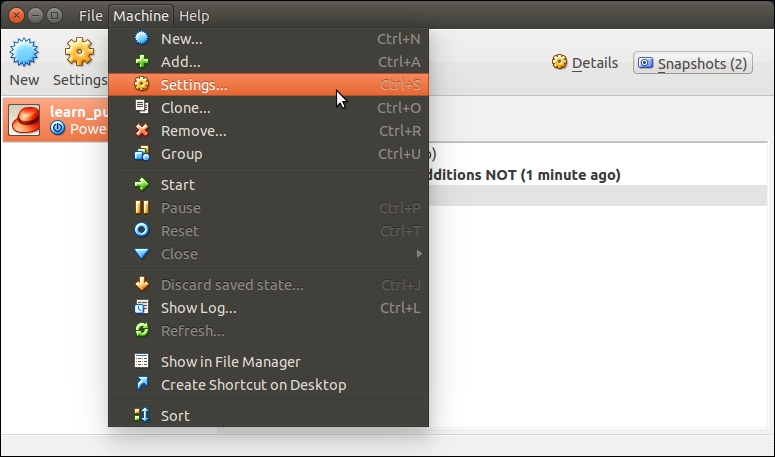Screen dimensions: 775x457
Task: Click the New toolbar icon
Action: pos(24,54)
